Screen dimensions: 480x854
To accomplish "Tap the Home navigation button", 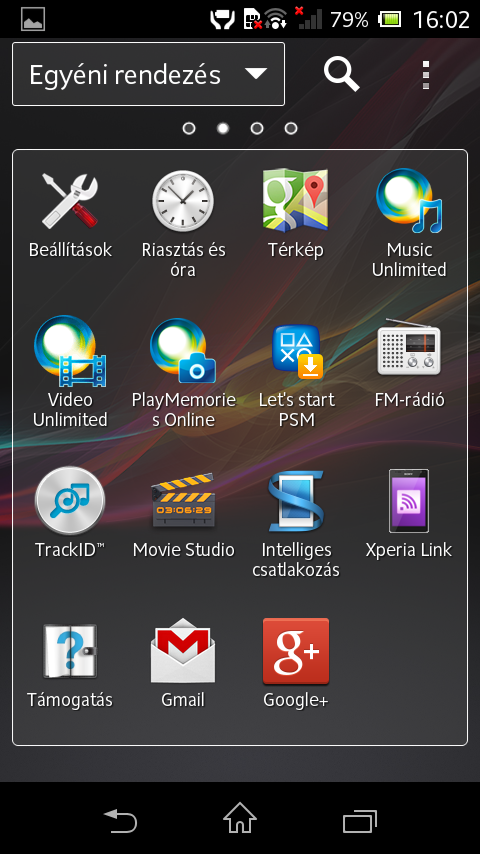I will tap(240, 818).
